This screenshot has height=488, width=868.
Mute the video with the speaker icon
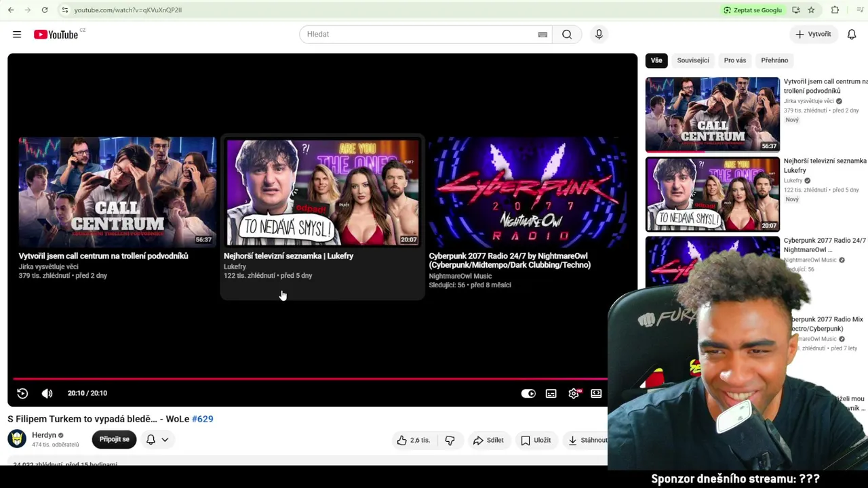(47, 393)
